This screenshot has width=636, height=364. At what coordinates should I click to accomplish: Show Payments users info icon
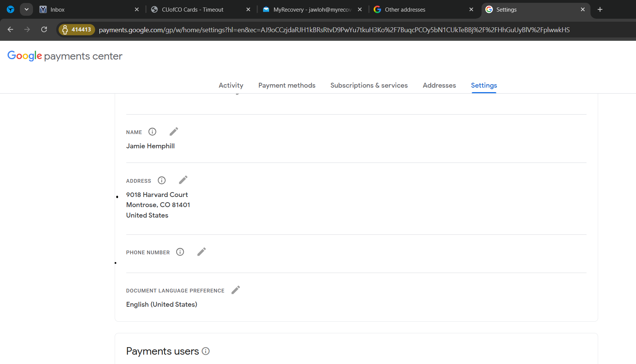coord(205,351)
